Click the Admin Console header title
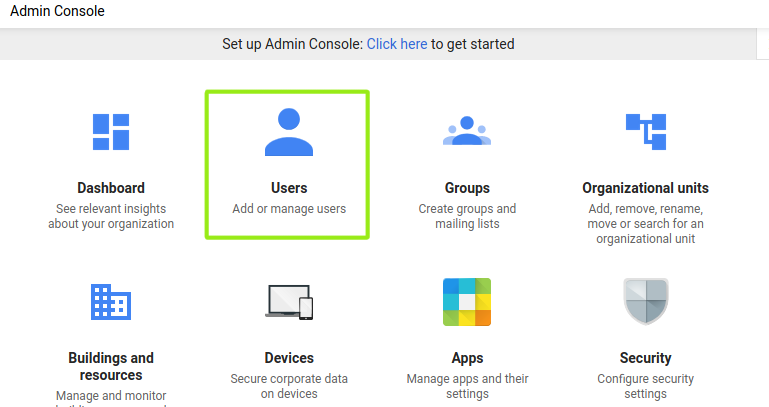This screenshot has height=407, width=769. pyautogui.click(x=57, y=11)
